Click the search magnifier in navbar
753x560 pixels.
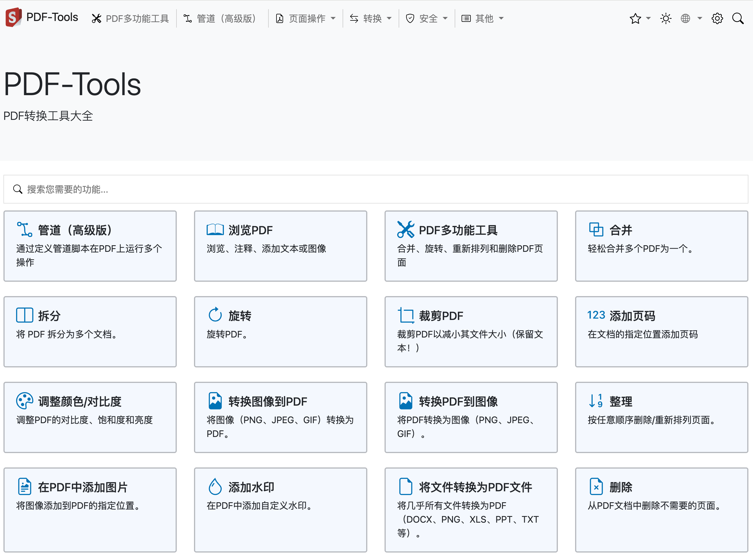coord(738,18)
